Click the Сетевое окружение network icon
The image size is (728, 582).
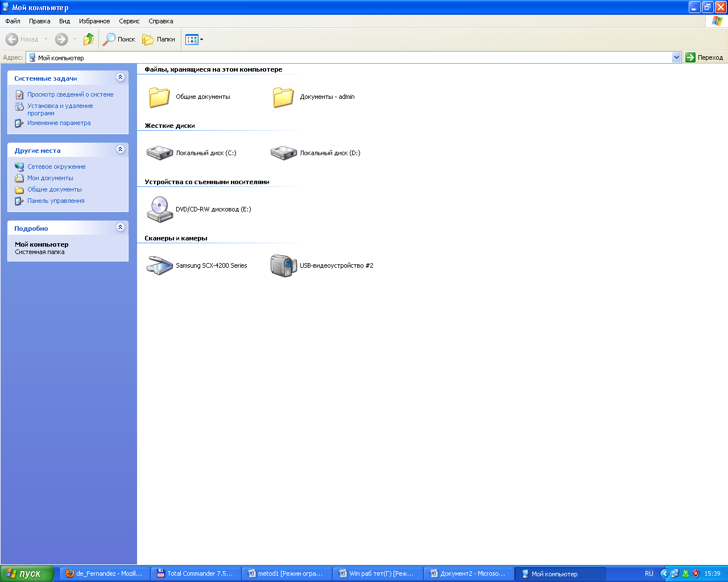coord(19,167)
